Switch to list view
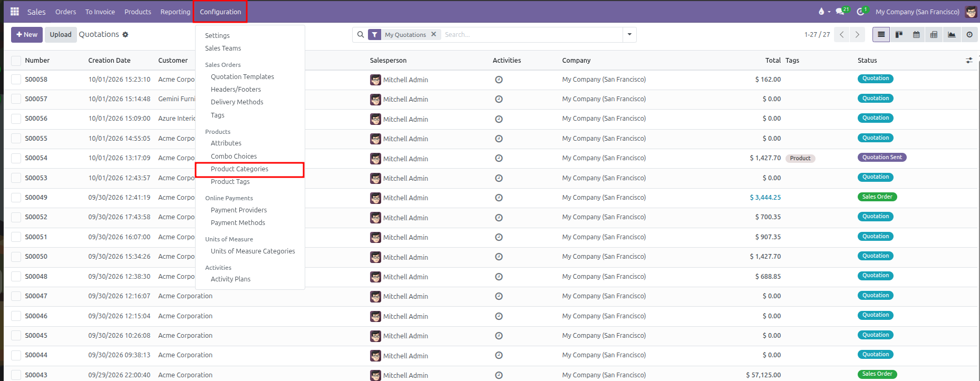The width and height of the screenshot is (980, 381). click(x=881, y=35)
